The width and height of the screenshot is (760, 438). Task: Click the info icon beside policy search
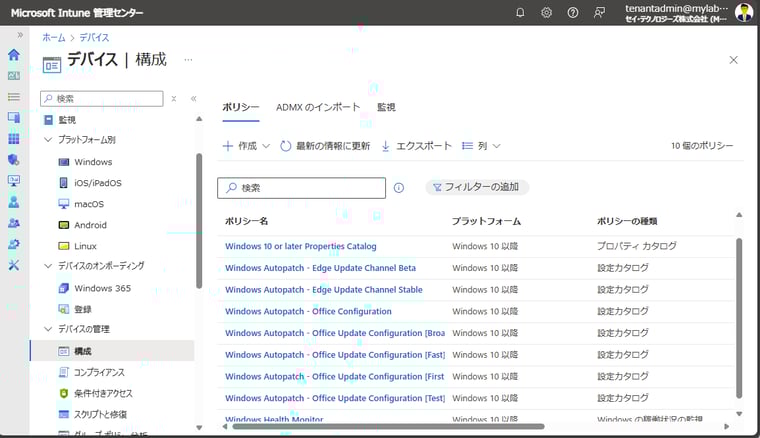[398, 188]
